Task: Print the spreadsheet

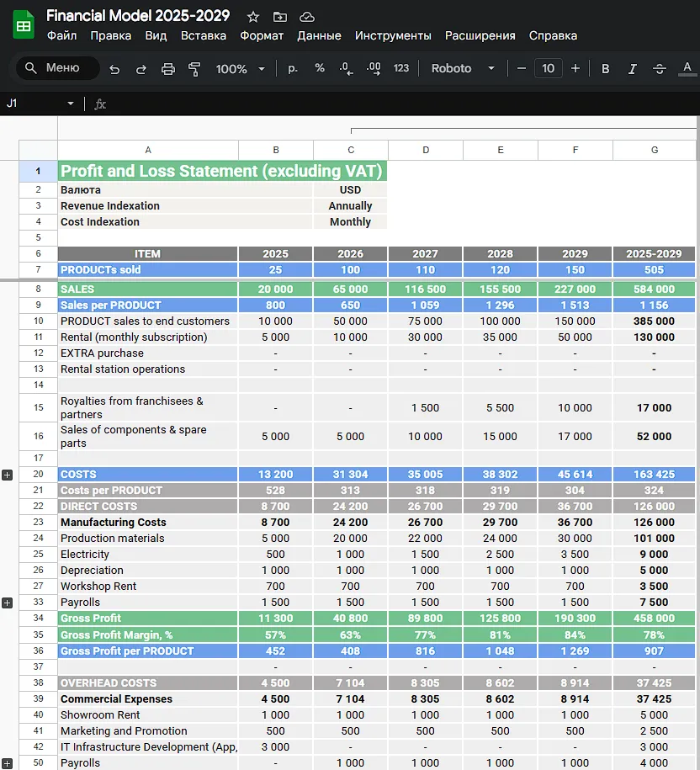Action: coord(168,69)
